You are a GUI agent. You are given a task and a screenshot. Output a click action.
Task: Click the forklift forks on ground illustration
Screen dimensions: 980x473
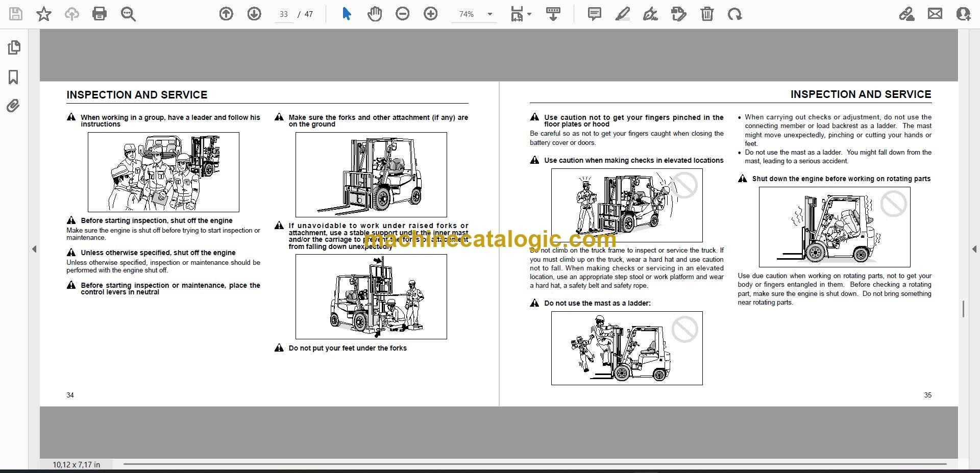371,175
